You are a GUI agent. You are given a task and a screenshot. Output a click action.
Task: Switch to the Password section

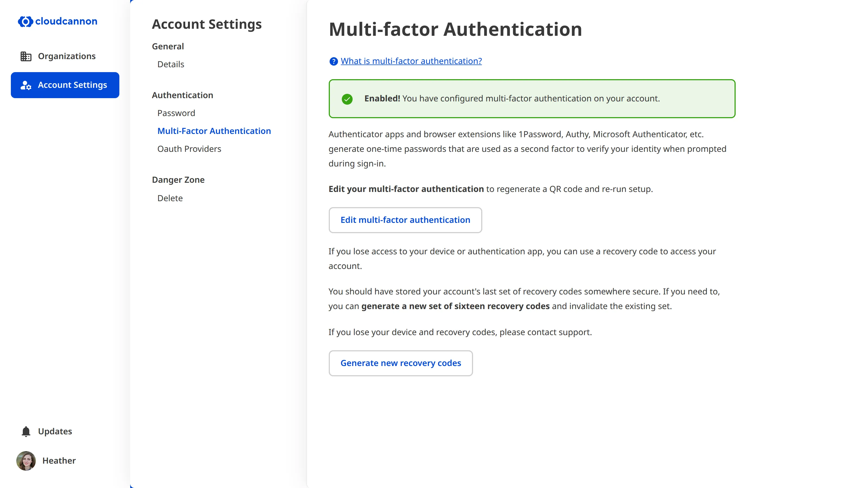(176, 113)
